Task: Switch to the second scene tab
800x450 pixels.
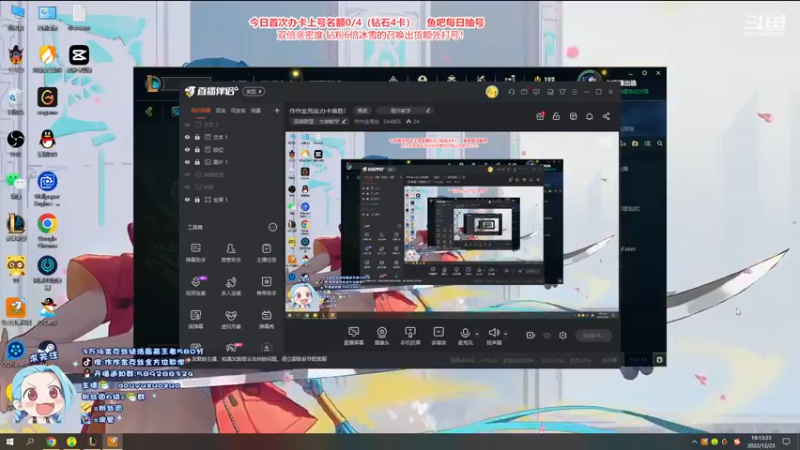Action: (x=220, y=110)
